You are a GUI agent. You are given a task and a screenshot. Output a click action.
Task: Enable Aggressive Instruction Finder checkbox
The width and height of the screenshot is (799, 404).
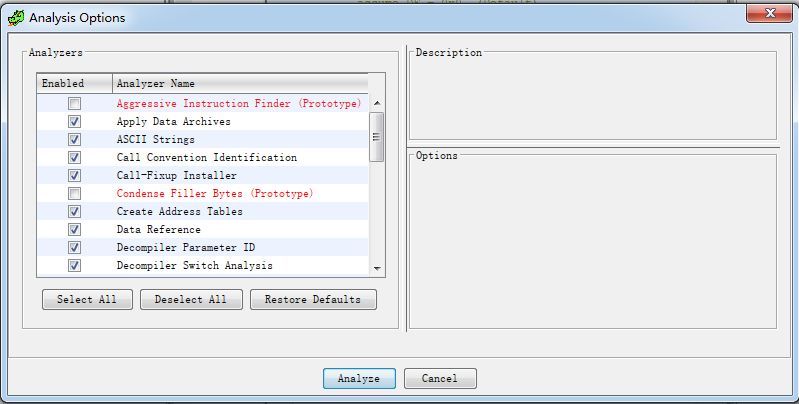(75, 104)
